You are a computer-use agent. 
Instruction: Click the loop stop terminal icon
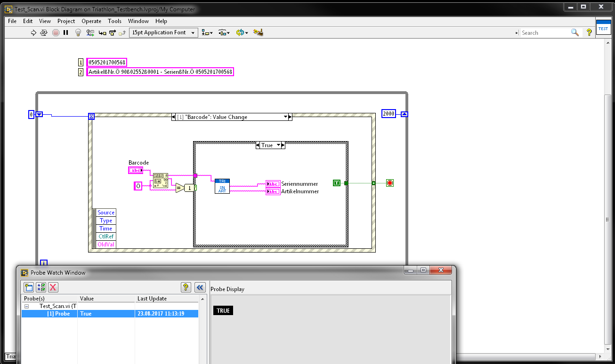(x=389, y=183)
